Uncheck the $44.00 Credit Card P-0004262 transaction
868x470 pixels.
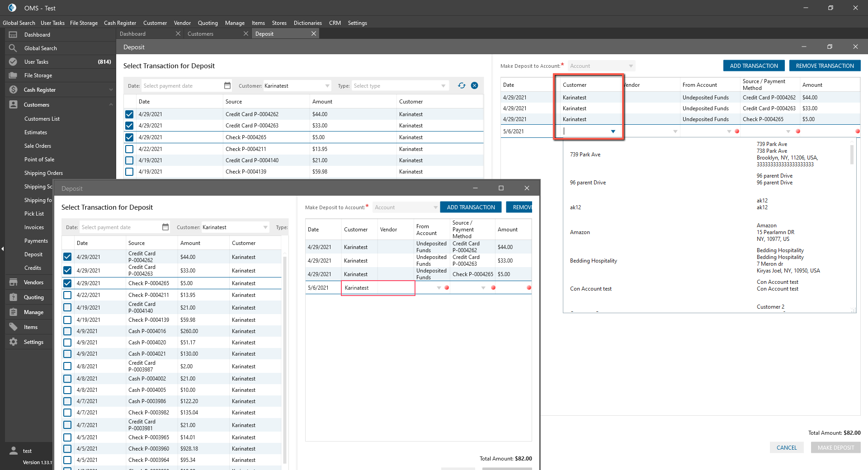129,114
